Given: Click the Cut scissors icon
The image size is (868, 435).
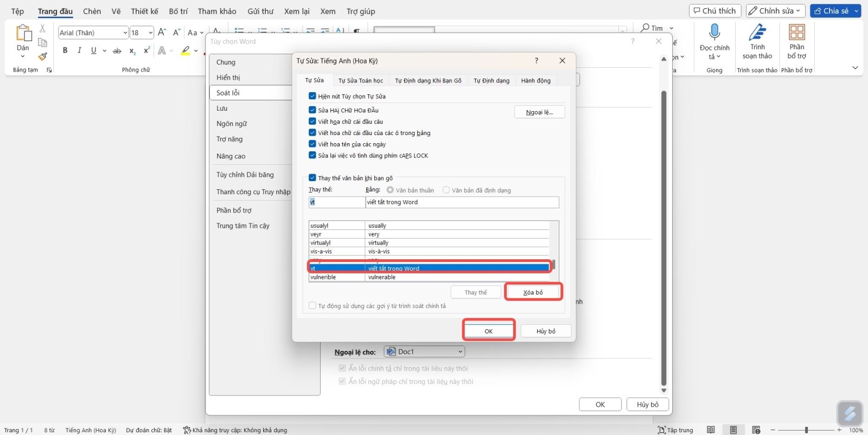Looking at the screenshot, I should coord(42,28).
